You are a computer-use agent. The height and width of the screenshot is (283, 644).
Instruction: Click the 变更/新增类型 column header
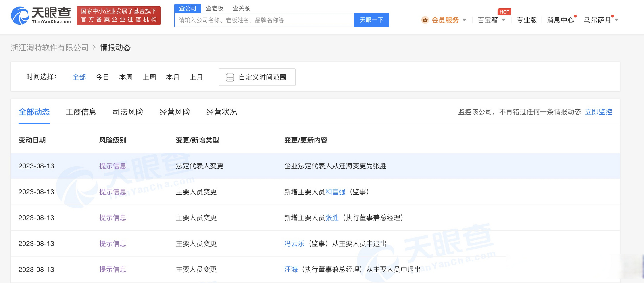click(197, 140)
